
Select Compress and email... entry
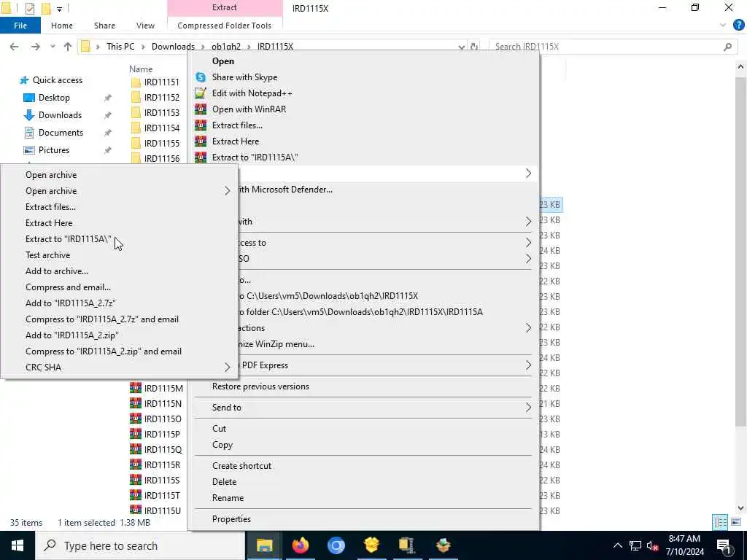pos(68,287)
